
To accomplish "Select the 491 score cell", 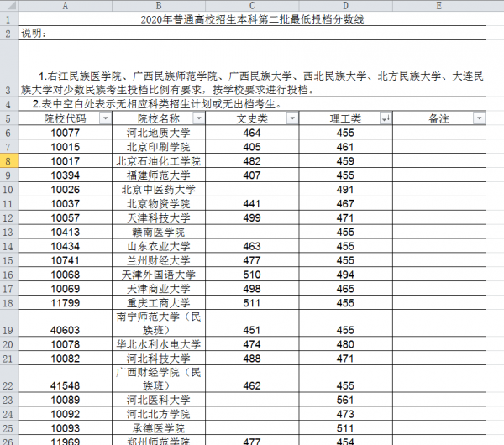I will click(345, 189).
